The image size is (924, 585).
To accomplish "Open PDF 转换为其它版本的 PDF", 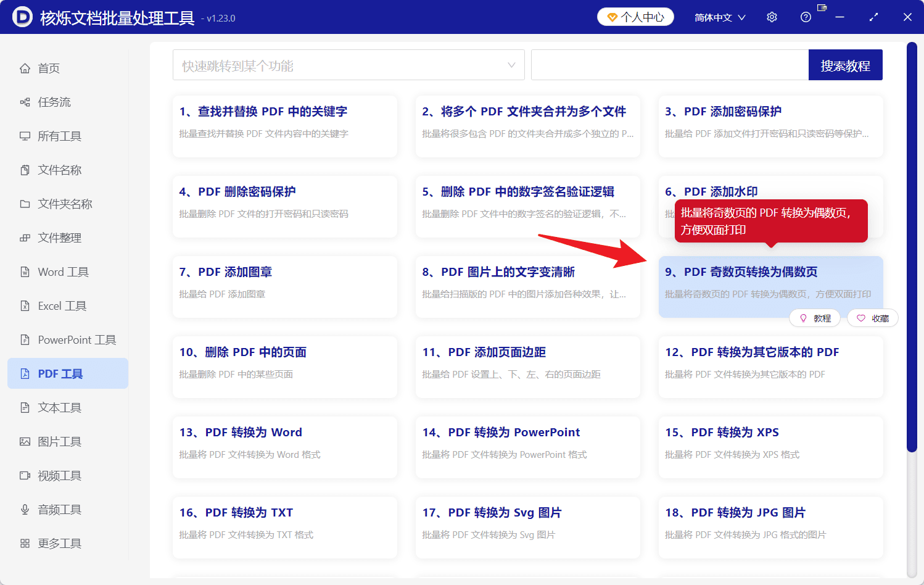I will [x=771, y=367].
